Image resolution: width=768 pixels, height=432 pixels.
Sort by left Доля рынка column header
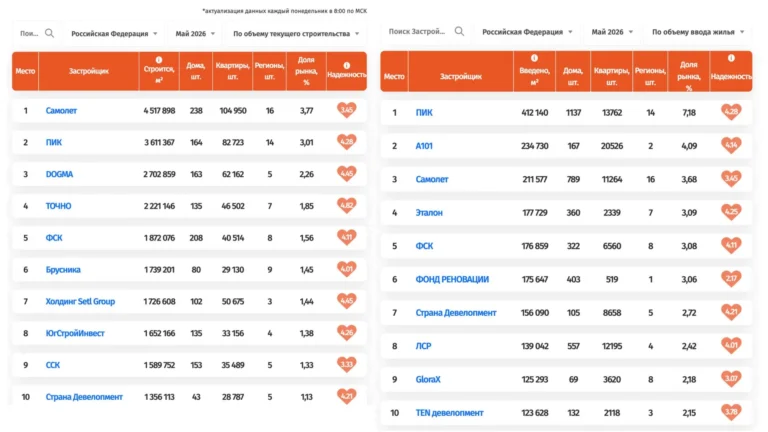[x=306, y=71]
